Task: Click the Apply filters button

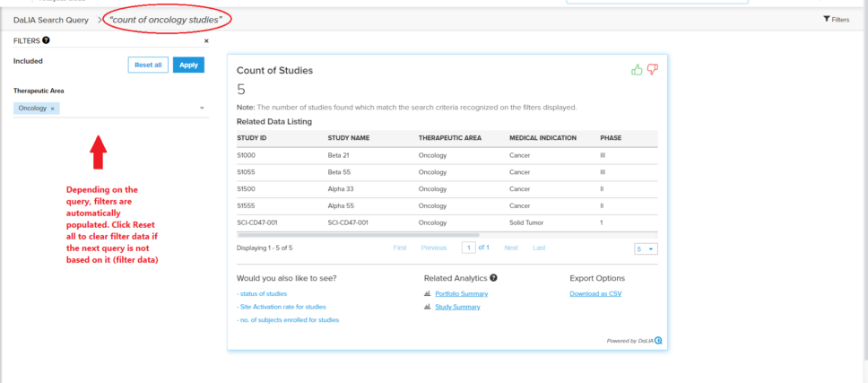Action: [x=189, y=65]
